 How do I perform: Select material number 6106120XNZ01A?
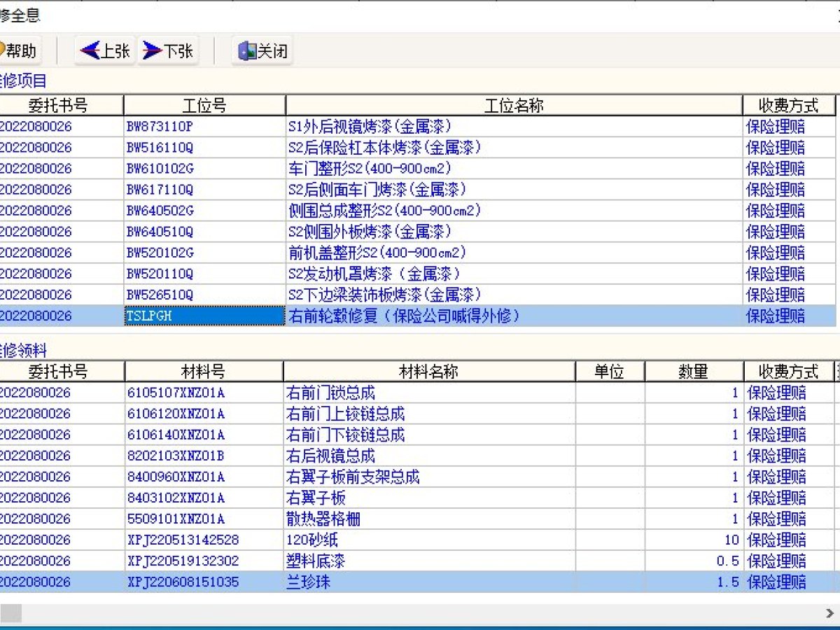[x=176, y=414]
